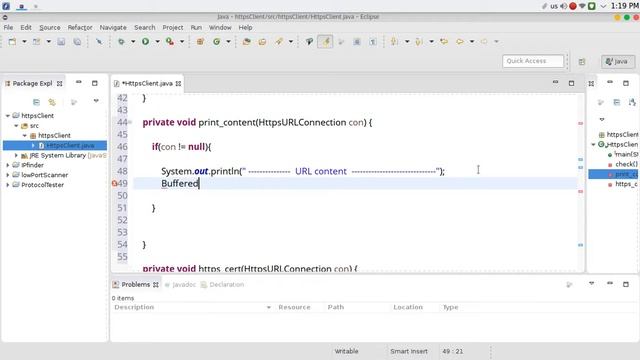Toggle Block Selection Mode icon

pyautogui.click(x=357, y=42)
